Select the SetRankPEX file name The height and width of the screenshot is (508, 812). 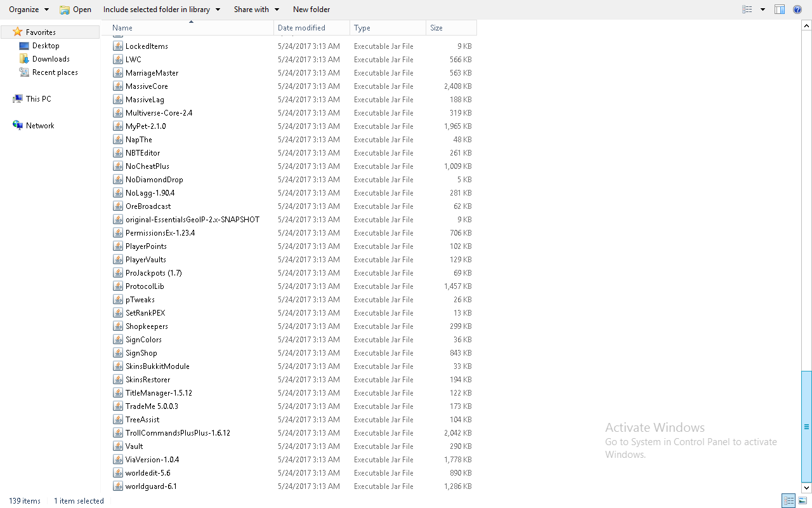click(x=145, y=313)
